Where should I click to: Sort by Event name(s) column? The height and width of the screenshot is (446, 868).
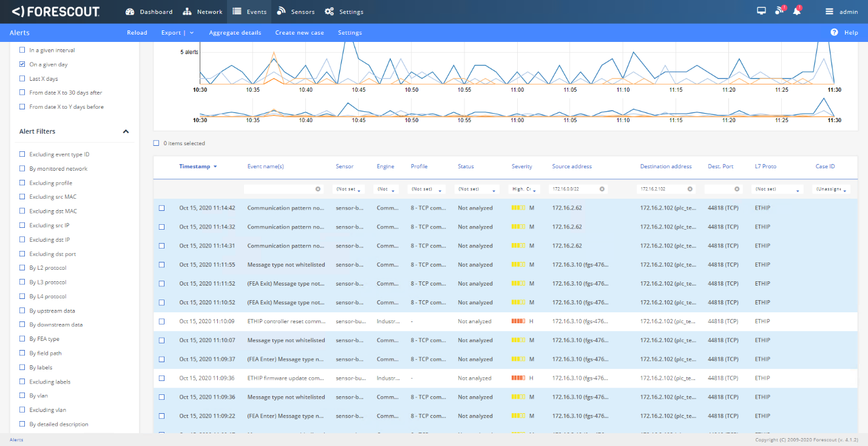266,166
